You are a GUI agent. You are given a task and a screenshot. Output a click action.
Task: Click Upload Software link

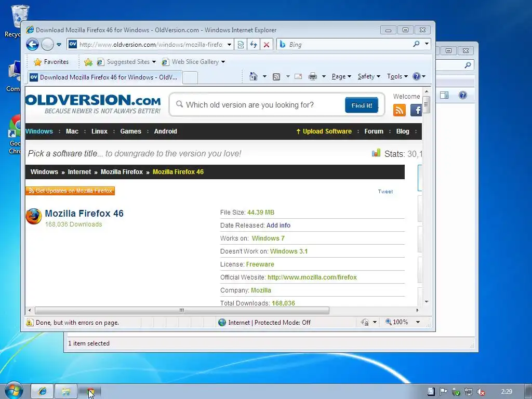(324, 131)
